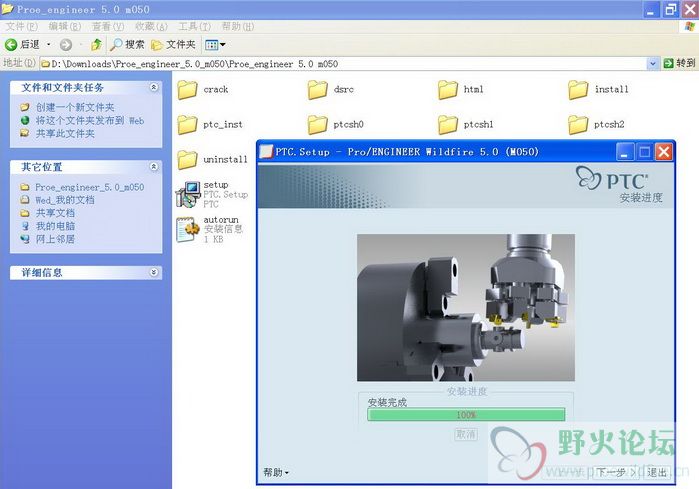This screenshot has width=699, height=489.
Task: Click 共享此文件夹 link
Action: 65,133
